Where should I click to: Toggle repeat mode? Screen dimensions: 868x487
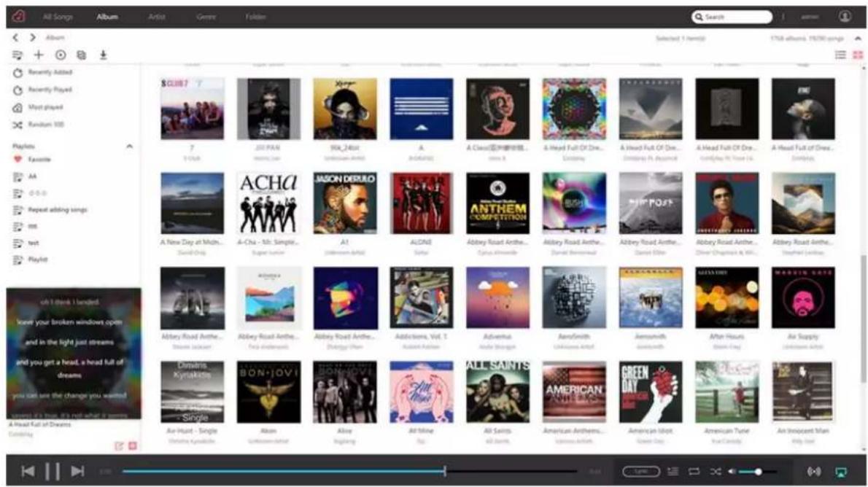(x=694, y=472)
